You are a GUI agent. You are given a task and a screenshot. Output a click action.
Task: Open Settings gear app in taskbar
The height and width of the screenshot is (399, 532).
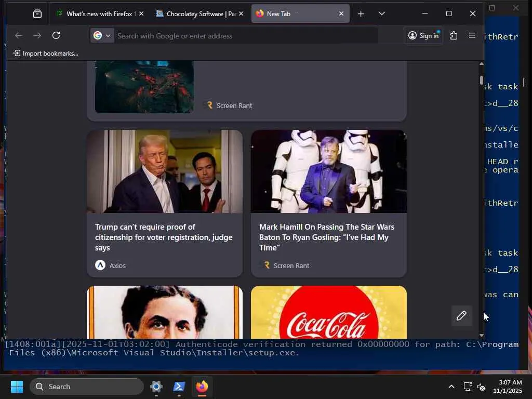pyautogui.click(x=156, y=387)
